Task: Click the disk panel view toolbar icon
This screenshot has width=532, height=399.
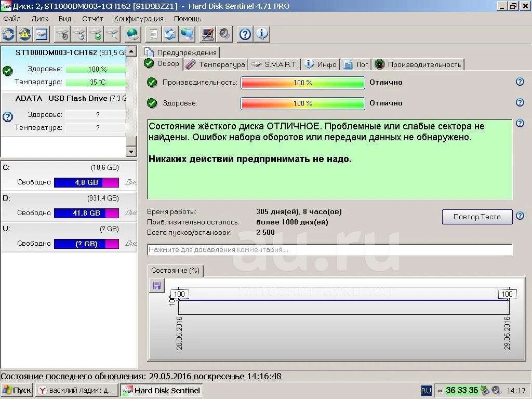Action: pyautogui.click(x=42, y=34)
